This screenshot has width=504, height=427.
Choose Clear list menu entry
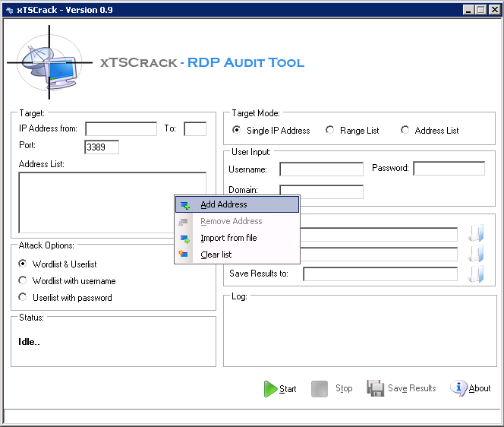238,255
